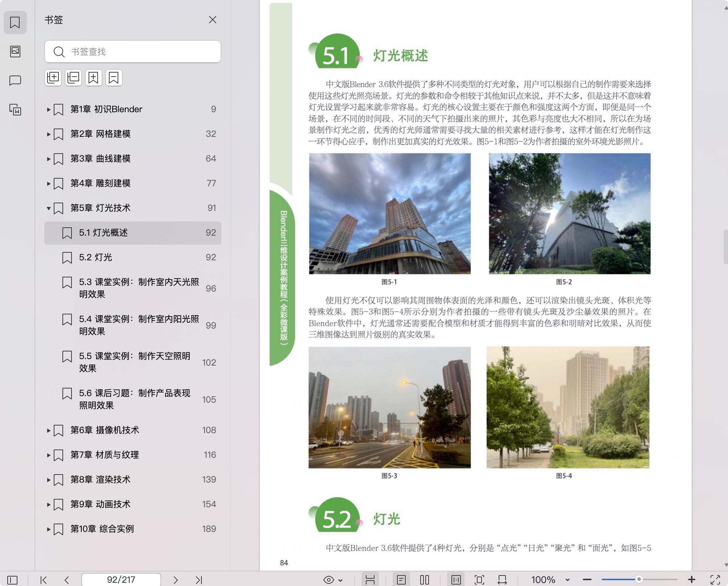Expand chapter 6 摄像机技术
This screenshot has width=728, height=586.
(x=48, y=430)
